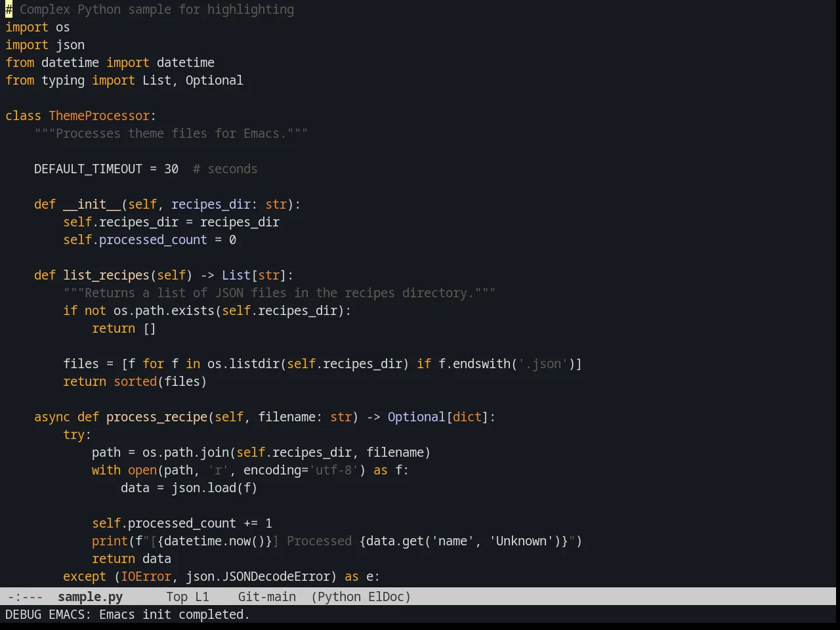Image resolution: width=840 pixels, height=630 pixels.
Task: Click the 'return sorted(files)' line
Action: tap(135, 381)
